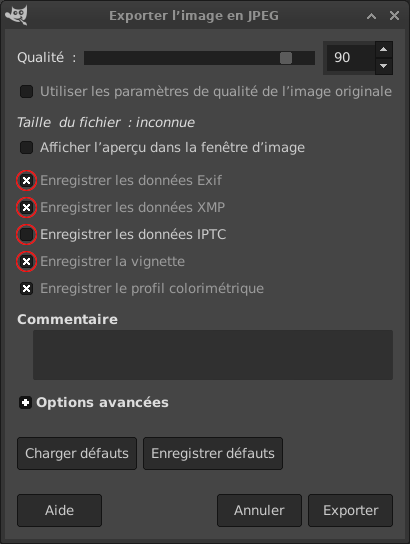This screenshot has width=410, height=544.
Task: Click the Qualité slider handle
Action: click(x=286, y=58)
